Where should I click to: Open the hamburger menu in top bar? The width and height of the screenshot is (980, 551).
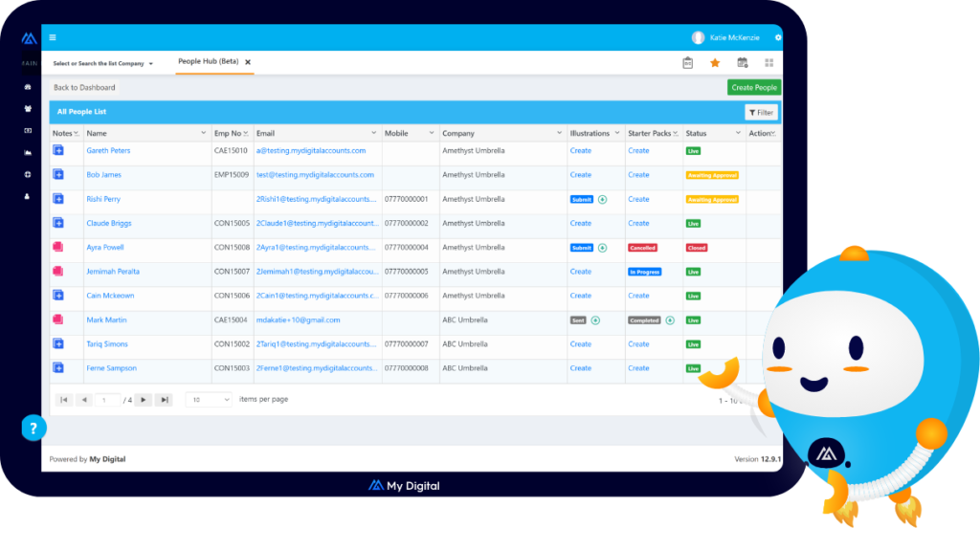click(x=53, y=37)
